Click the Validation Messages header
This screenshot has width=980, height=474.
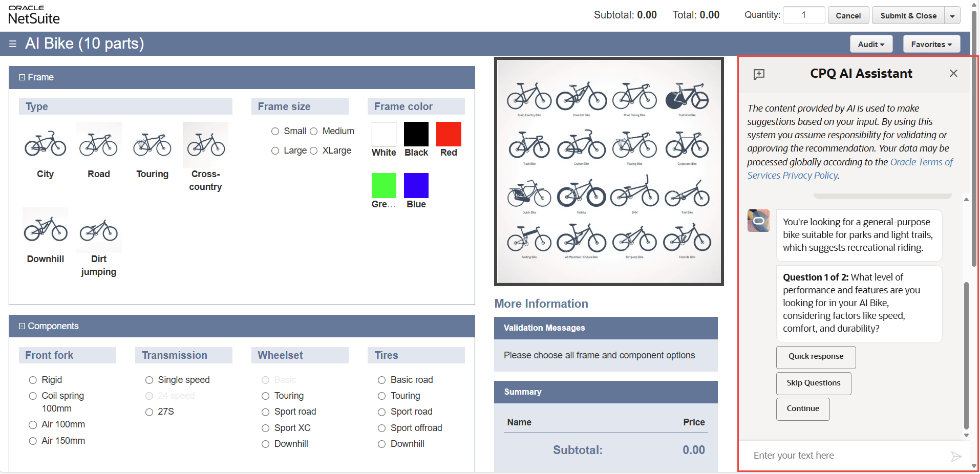point(606,328)
